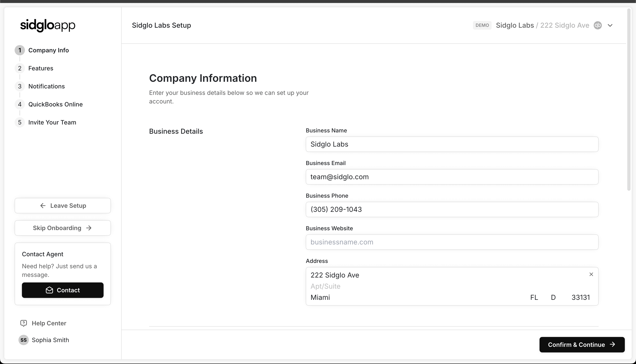
Task: Click Skip Onboarding button
Action: point(63,228)
